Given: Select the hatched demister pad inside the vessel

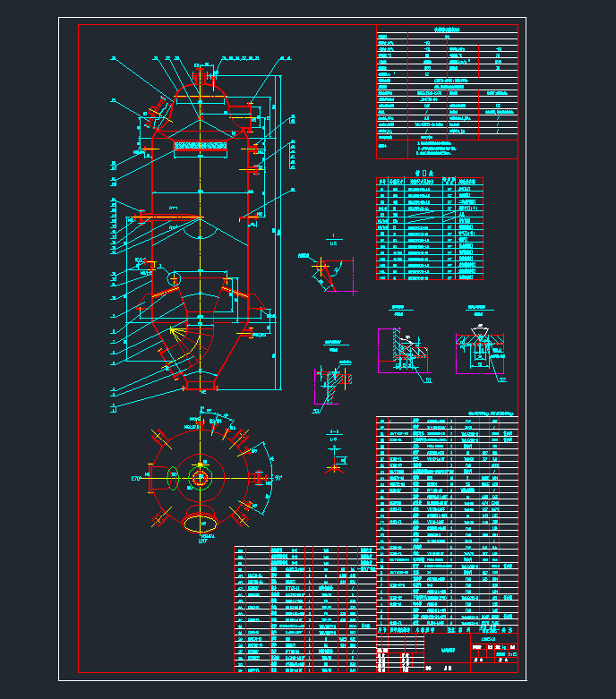Looking at the screenshot, I should pyautogui.click(x=201, y=144).
